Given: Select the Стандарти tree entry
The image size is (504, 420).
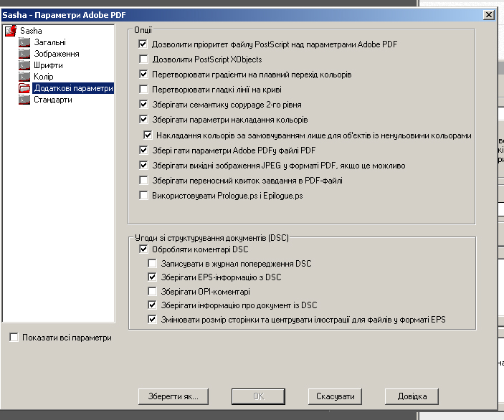Looking at the screenshot, I should [x=53, y=100].
